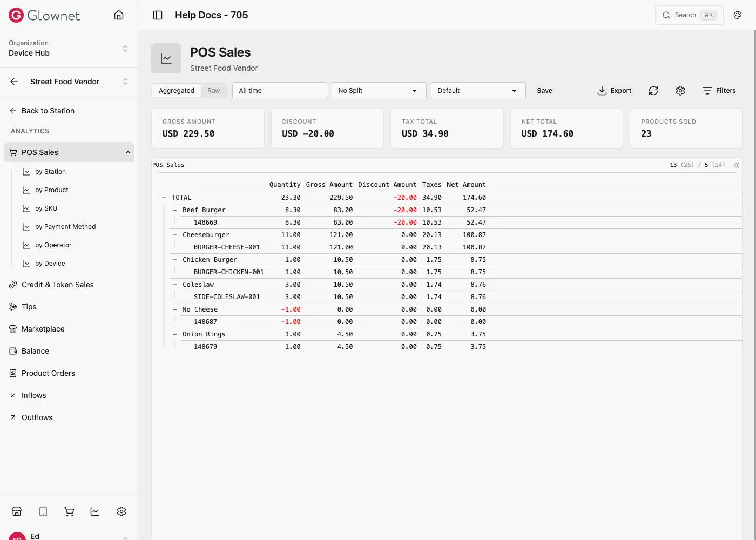Open the theme palette icon

point(738,15)
